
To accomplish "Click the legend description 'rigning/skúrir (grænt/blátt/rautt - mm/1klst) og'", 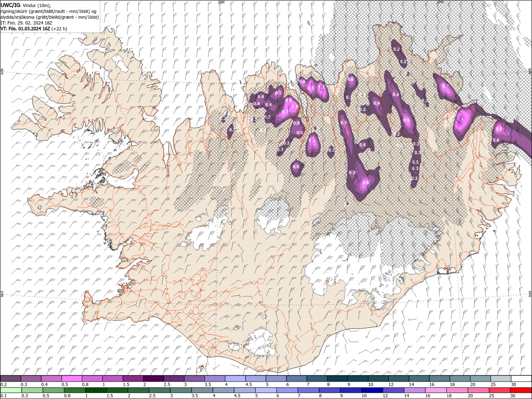I will [49, 11].
